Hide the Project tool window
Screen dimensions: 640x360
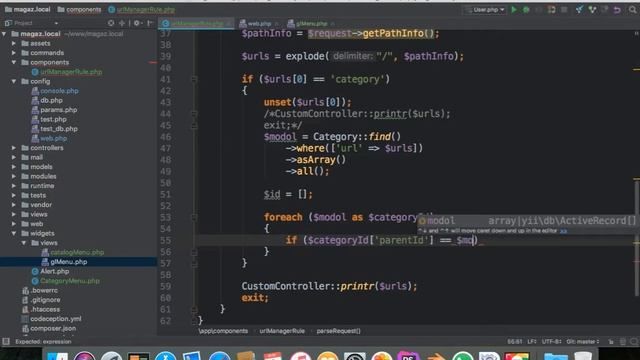(150, 23)
